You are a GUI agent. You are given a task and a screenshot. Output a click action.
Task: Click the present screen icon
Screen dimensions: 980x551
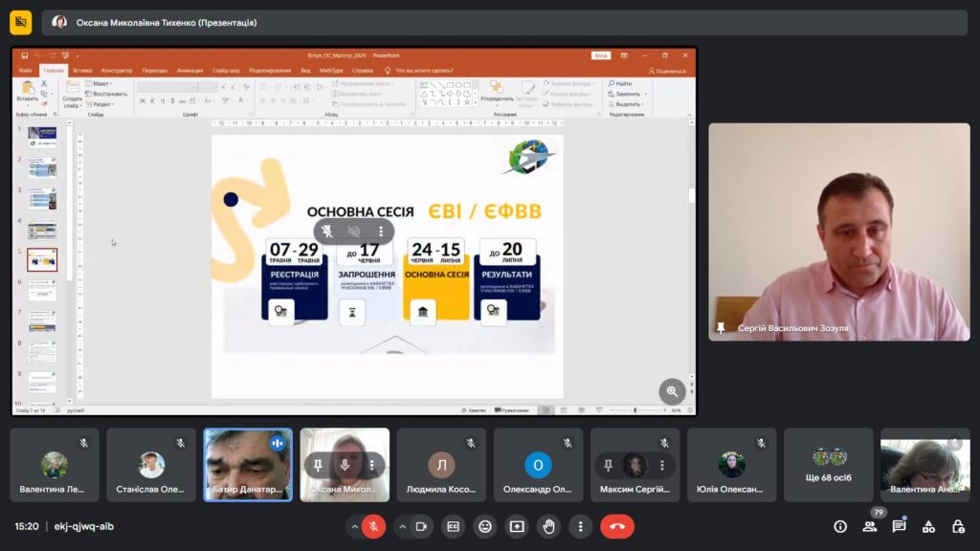pos(517,526)
